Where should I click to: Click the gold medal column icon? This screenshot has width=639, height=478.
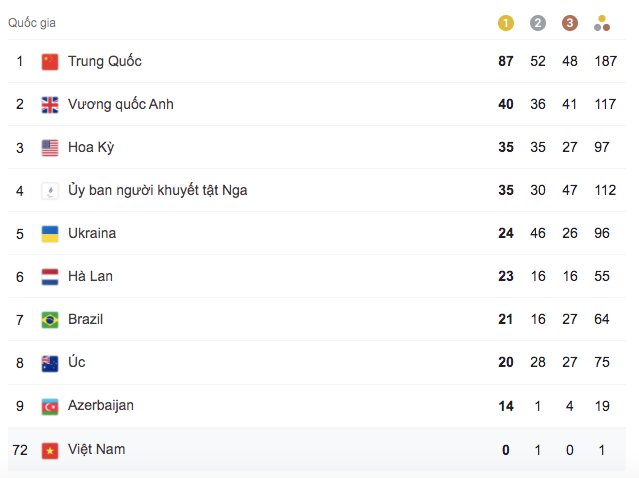click(506, 23)
